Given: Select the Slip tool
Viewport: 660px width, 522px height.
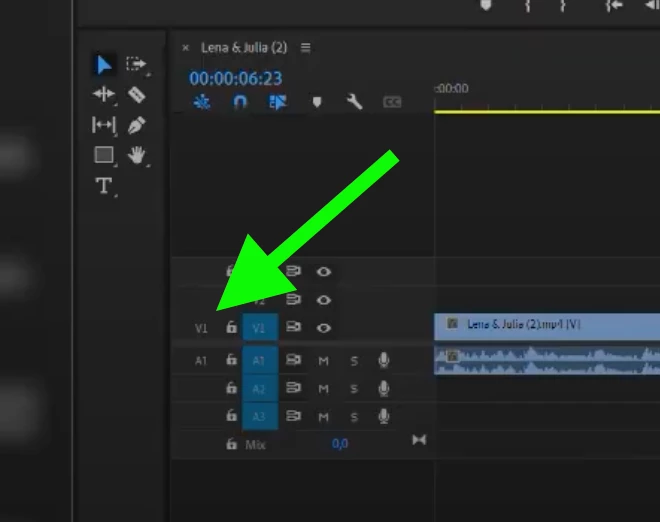Looking at the screenshot, I should 104,125.
